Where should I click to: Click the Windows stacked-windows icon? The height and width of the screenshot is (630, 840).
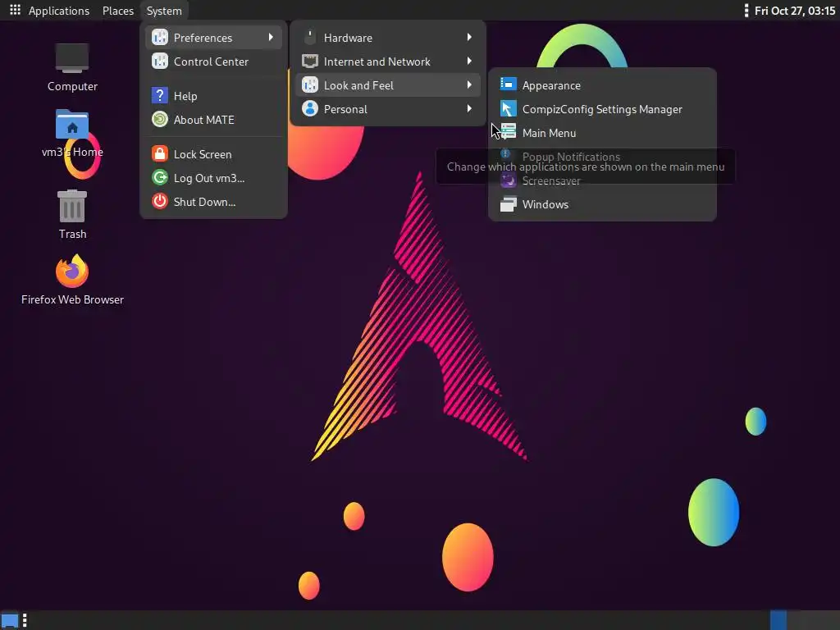[x=508, y=204]
